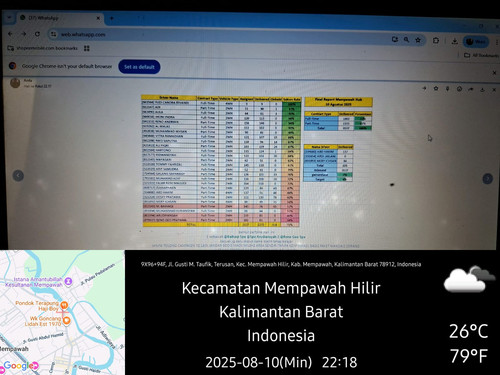The width and height of the screenshot is (500, 375).
Task: Switch to the WhatsApp browser tab
Action: point(60,18)
